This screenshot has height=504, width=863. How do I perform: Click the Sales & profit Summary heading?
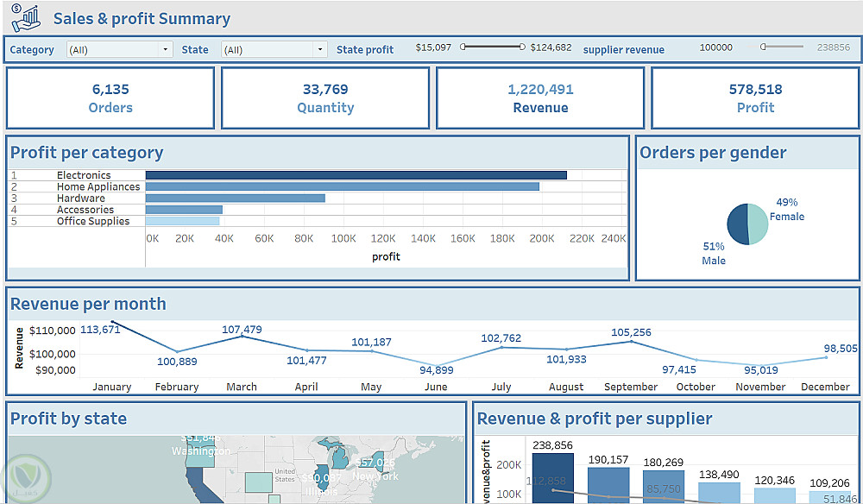(142, 19)
